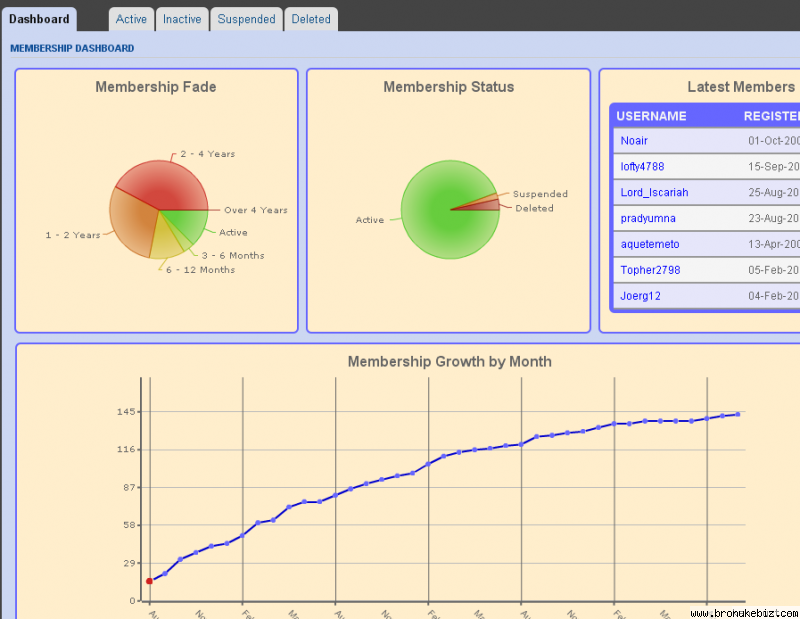Open member Noair's profile link
Screen dimensions: 800x619
(634, 141)
